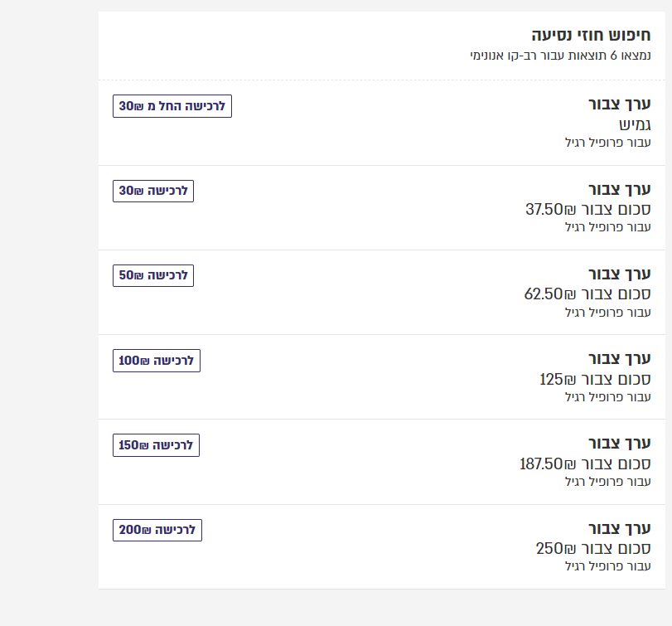Click 'ערך צבור' title of the ₪250 row
This screenshot has height=626, width=672.
click(x=620, y=528)
